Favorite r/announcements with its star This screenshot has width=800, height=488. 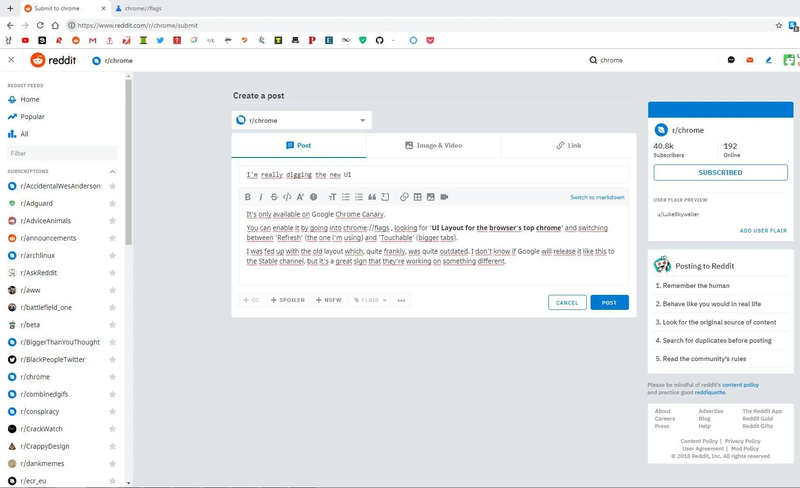[x=112, y=238]
